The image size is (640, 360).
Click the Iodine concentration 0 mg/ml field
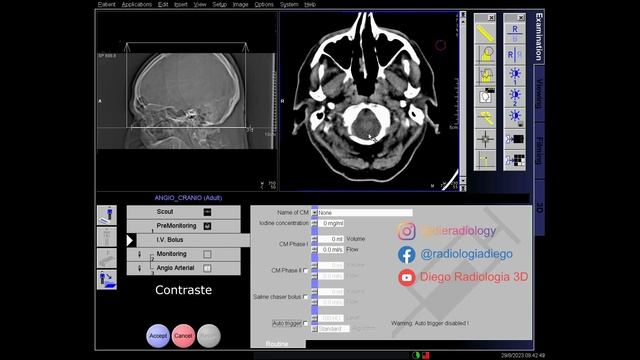pos(331,224)
